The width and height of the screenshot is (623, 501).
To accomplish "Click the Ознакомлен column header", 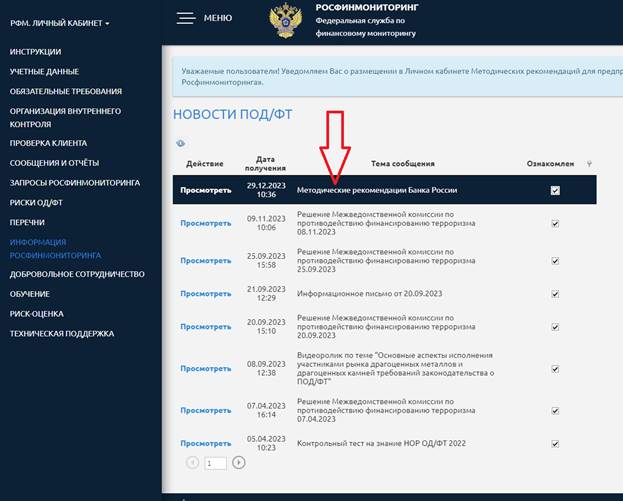I will point(550,164).
